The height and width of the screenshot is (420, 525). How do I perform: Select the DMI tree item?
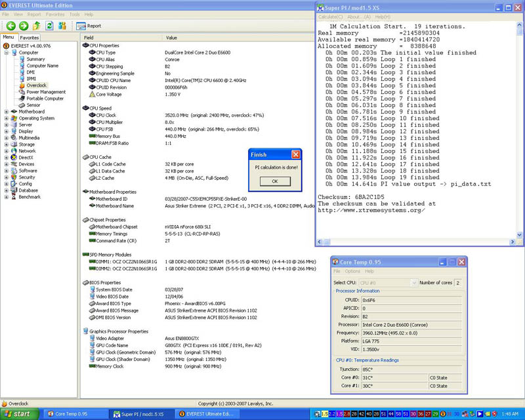pyautogui.click(x=30, y=72)
